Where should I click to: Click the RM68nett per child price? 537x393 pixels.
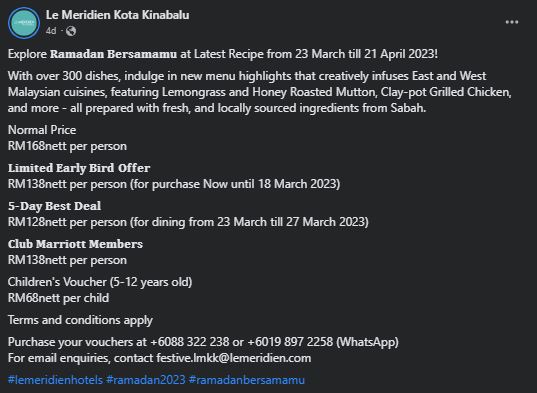[59, 298]
